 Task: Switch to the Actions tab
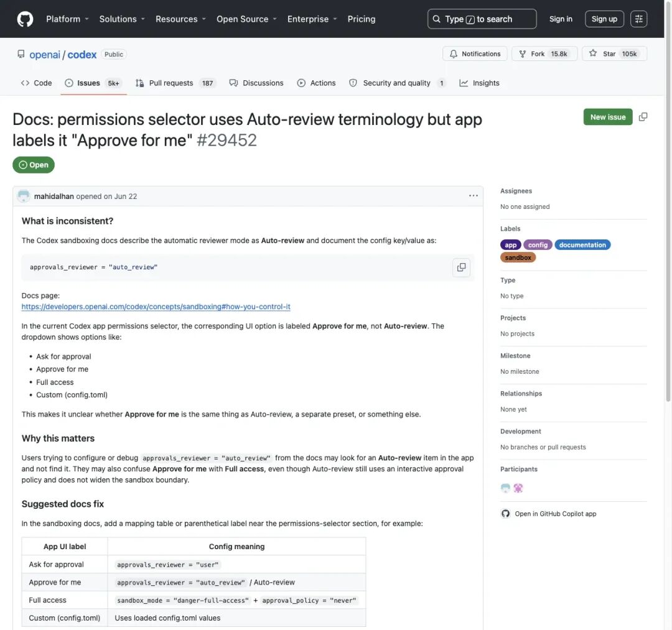tap(316, 83)
